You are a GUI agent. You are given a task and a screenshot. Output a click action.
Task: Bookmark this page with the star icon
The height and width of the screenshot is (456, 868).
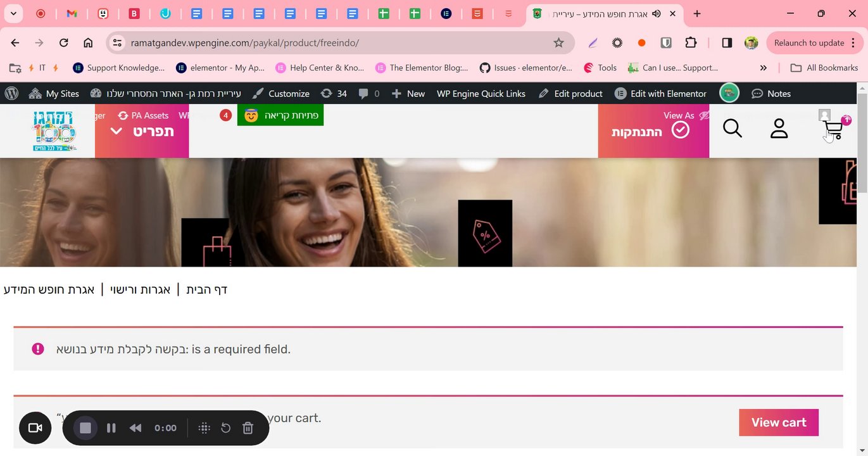coord(558,42)
